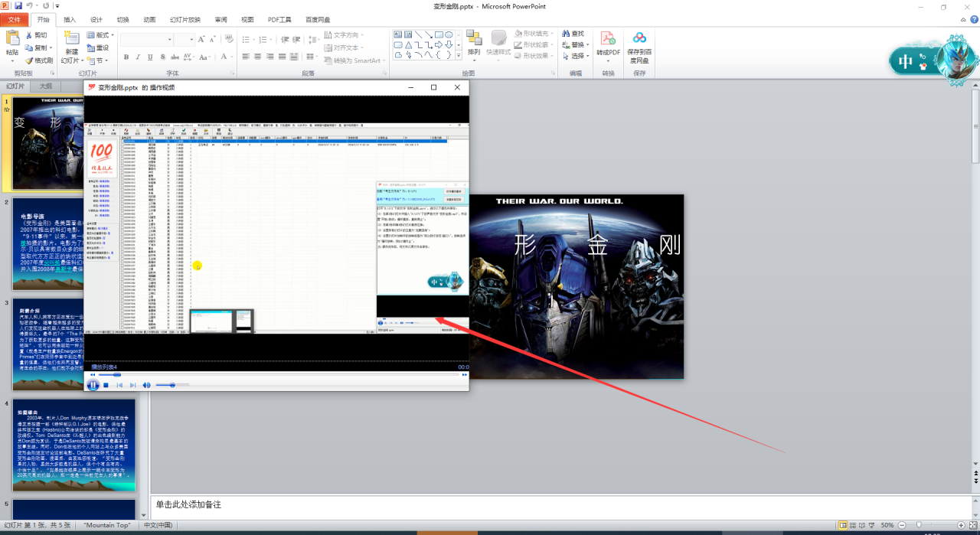Align text left in paragraph group

(246, 57)
